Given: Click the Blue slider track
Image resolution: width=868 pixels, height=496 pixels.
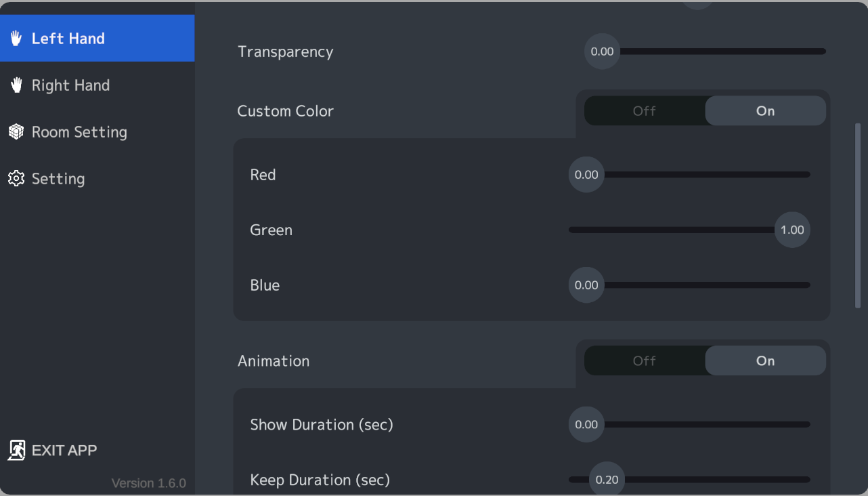Looking at the screenshot, I should pos(689,285).
